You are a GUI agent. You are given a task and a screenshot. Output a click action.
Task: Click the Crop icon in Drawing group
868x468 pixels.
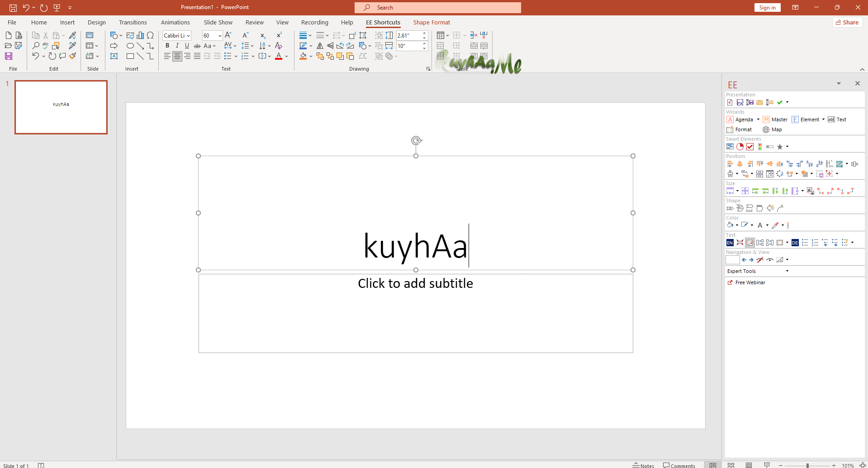tap(363, 35)
